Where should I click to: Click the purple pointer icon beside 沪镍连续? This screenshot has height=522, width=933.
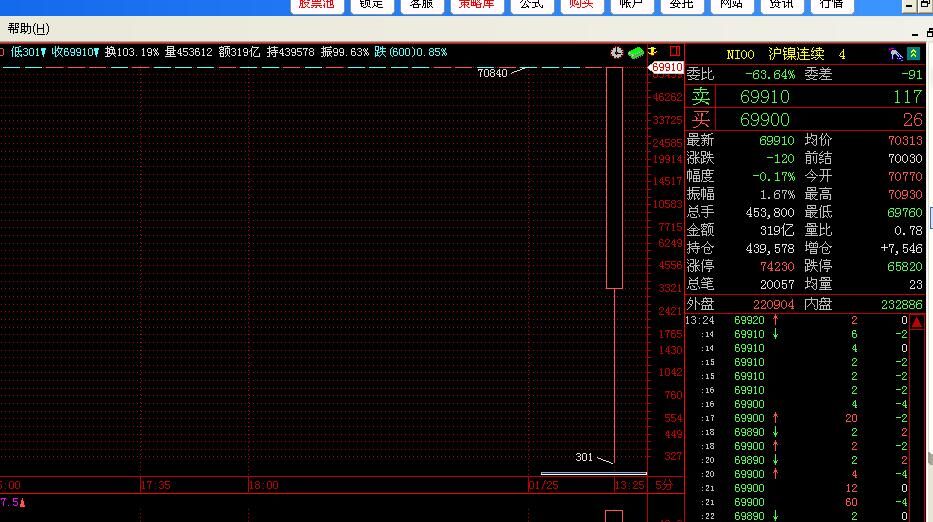pyautogui.click(x=896, y=54)
